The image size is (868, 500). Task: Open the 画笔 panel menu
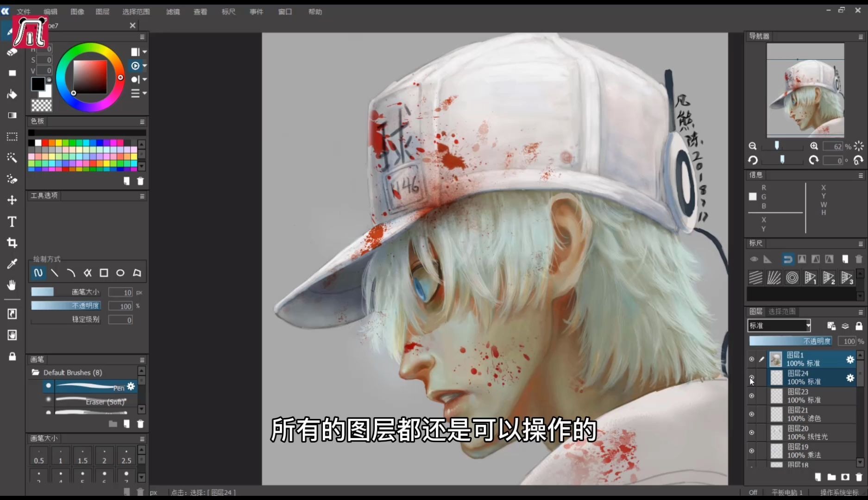[142, 360]
